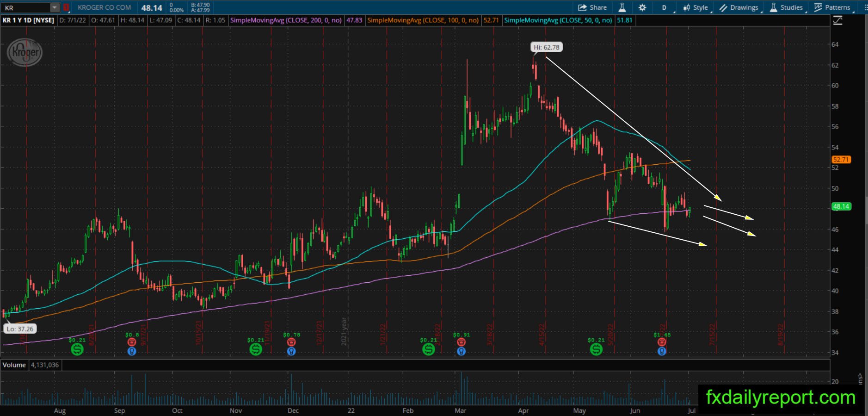Screen dimensions: 868x416
Task: Click the May $0.21 dividend icon
Action: [x=596, y=349]
